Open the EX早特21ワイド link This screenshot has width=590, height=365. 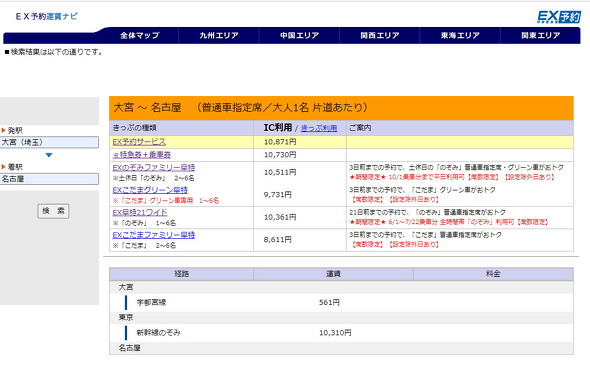[140, 213]
